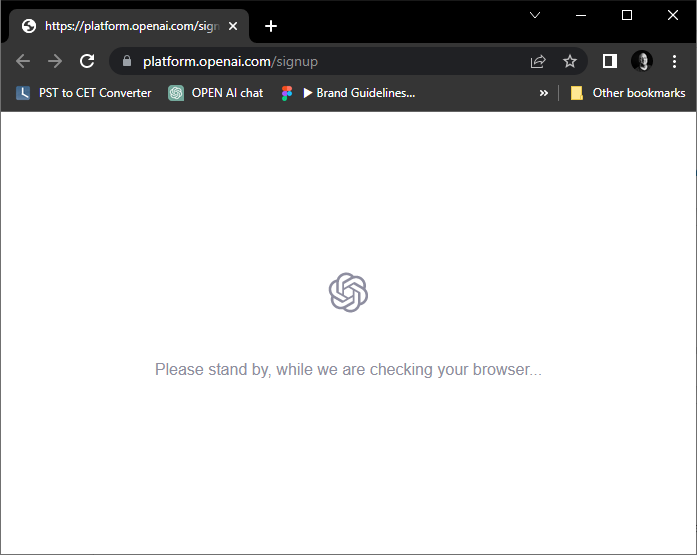
Task: Open the Chrome three-dot menu
Action: (674, 61)
